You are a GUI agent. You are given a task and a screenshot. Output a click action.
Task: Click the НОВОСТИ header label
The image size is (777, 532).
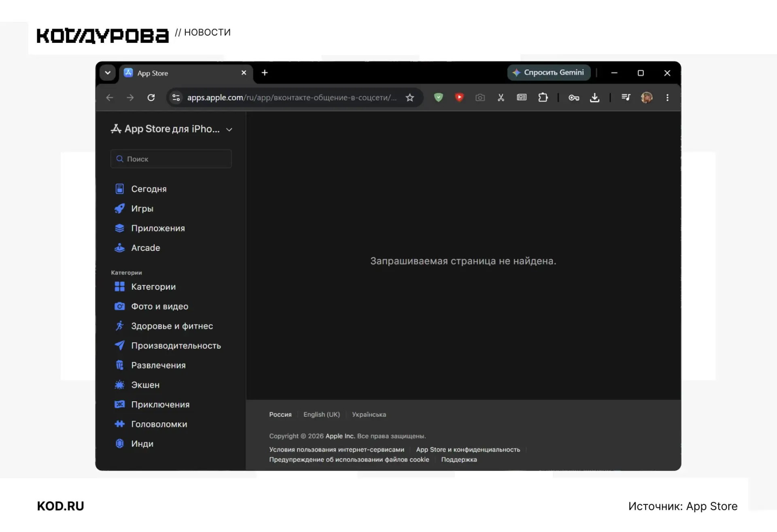[207, 32]
